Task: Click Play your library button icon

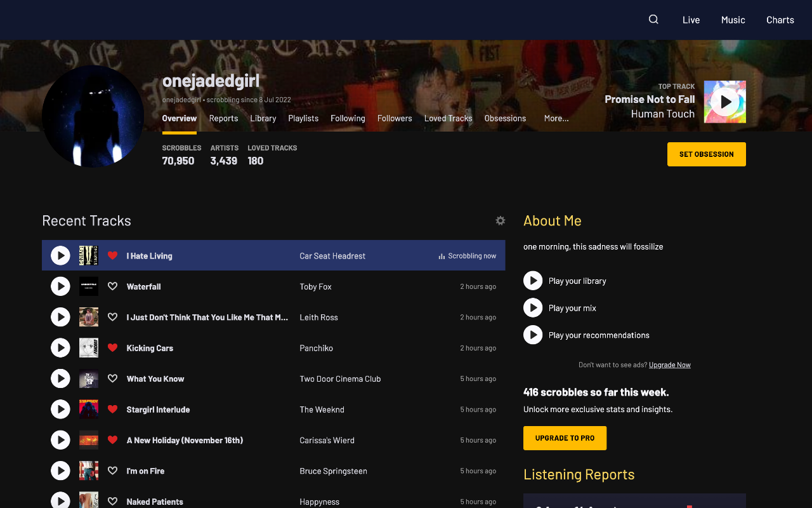Action: pyautogui.click(x=533, y=281)
